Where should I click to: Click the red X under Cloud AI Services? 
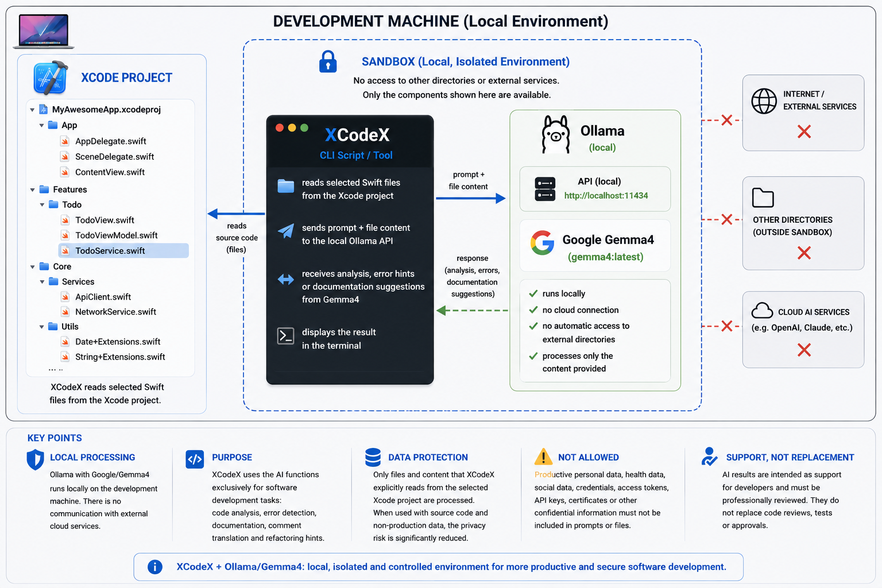(x=804, y=350)
